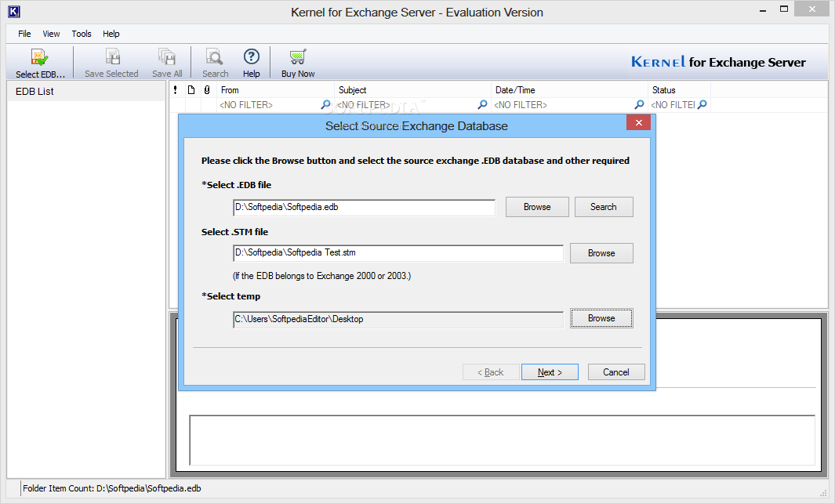
Task: Open the Tools menu
Action: coord(82,34)
